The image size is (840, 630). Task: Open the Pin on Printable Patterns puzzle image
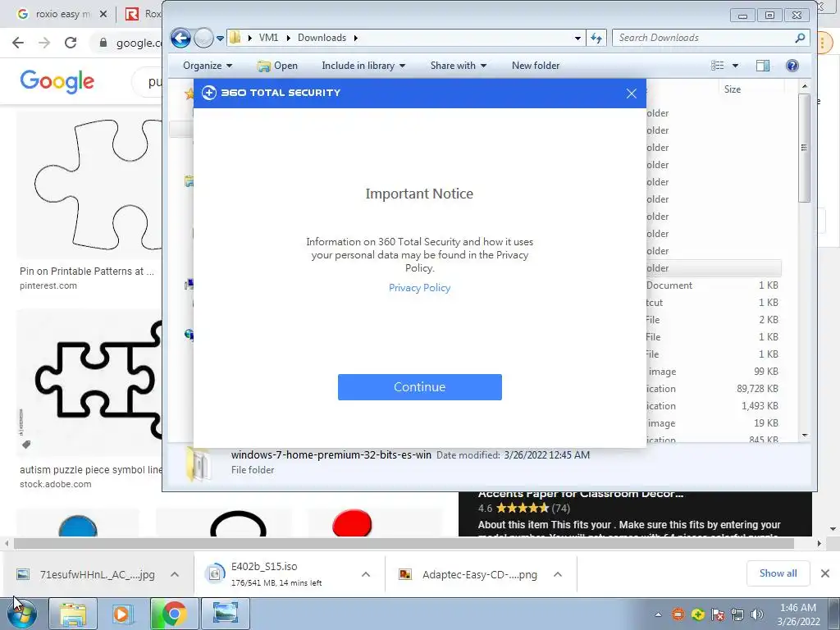pos(89,185)
